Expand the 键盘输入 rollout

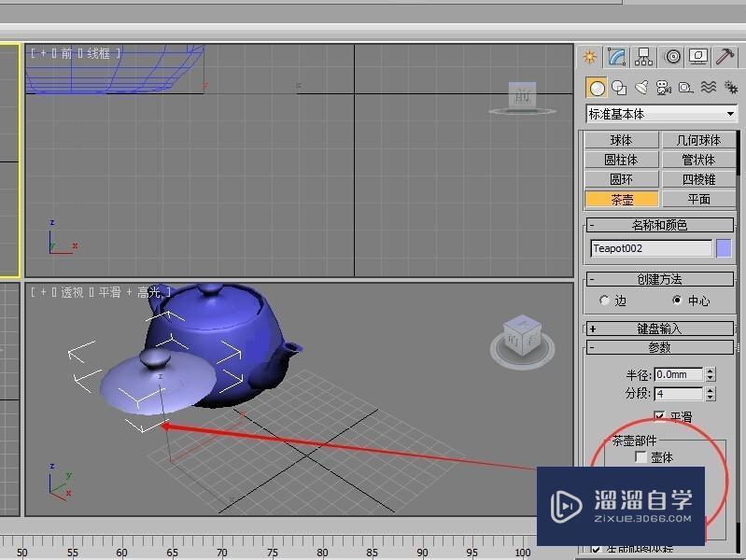(659, 329)
